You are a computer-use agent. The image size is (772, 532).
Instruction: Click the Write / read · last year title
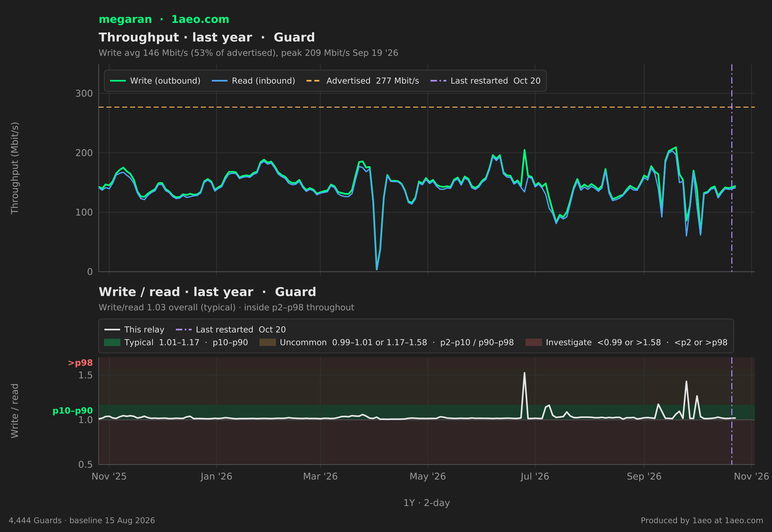pos(207,292)
